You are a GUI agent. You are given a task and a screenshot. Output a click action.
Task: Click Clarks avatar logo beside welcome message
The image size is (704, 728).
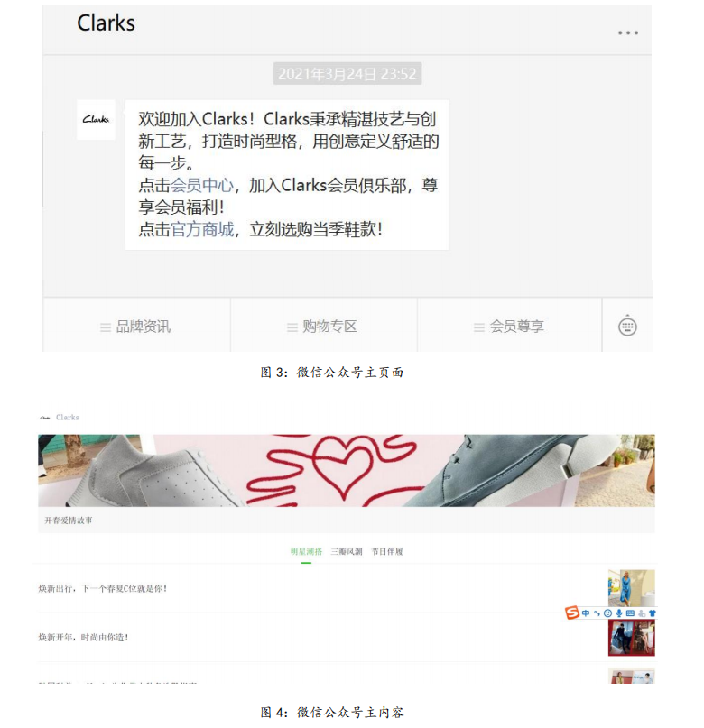(96, 119)
